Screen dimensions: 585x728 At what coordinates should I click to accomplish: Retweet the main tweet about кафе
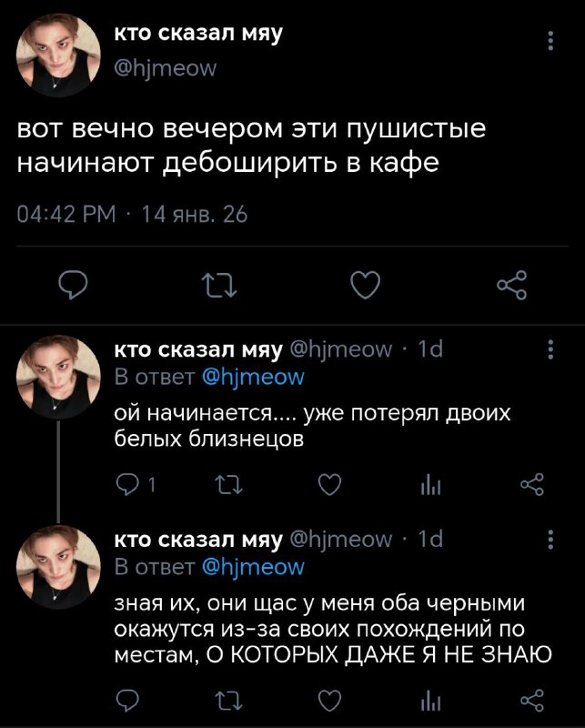pos(219,285)
